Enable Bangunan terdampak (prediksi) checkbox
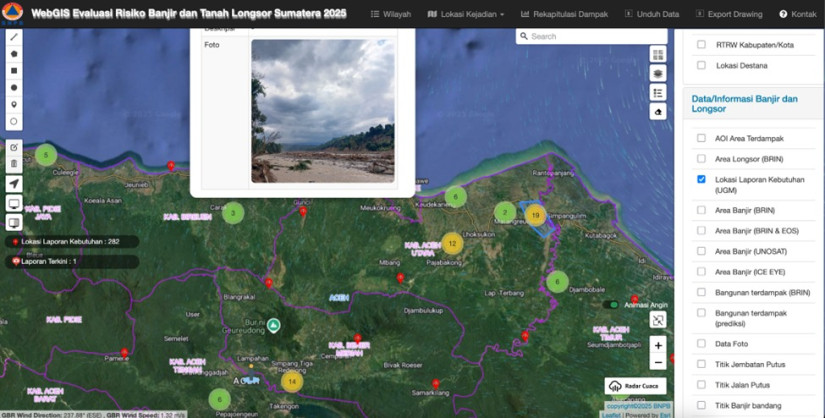Screen dimensions: 825x418 coord(701,313)
